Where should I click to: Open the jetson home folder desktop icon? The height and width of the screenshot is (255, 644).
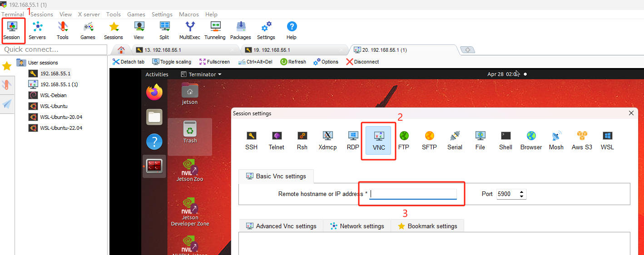coord(190,93)
